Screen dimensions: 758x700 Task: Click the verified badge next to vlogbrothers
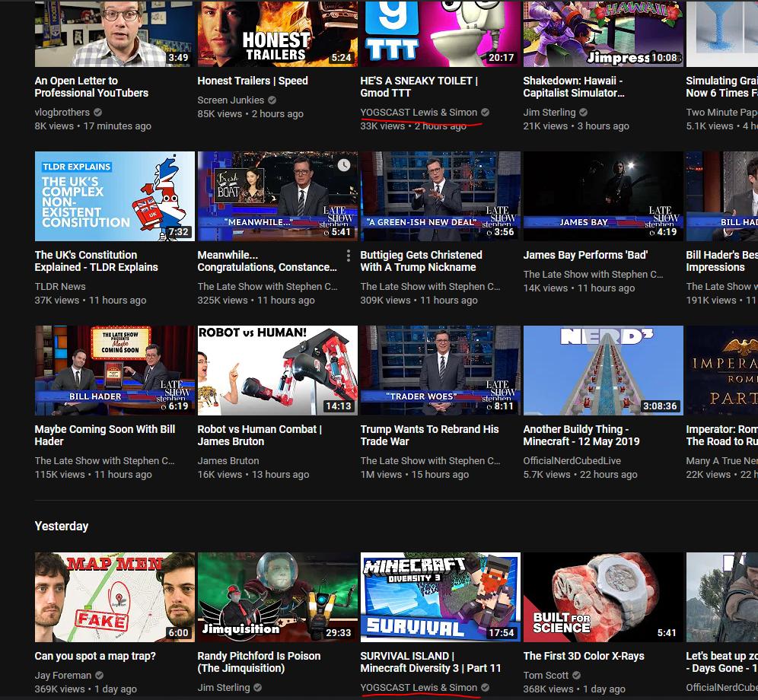[98, 112]
